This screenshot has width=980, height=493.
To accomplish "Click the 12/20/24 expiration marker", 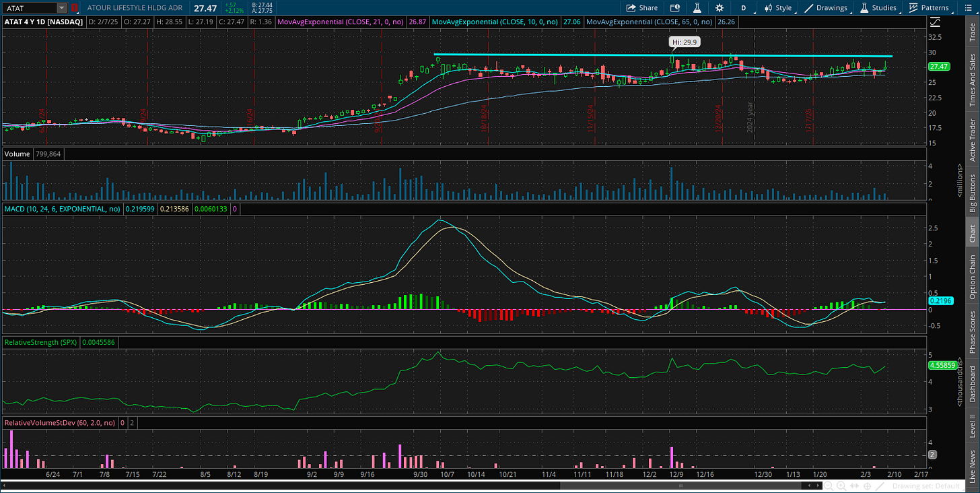I will tap(719, 119).
